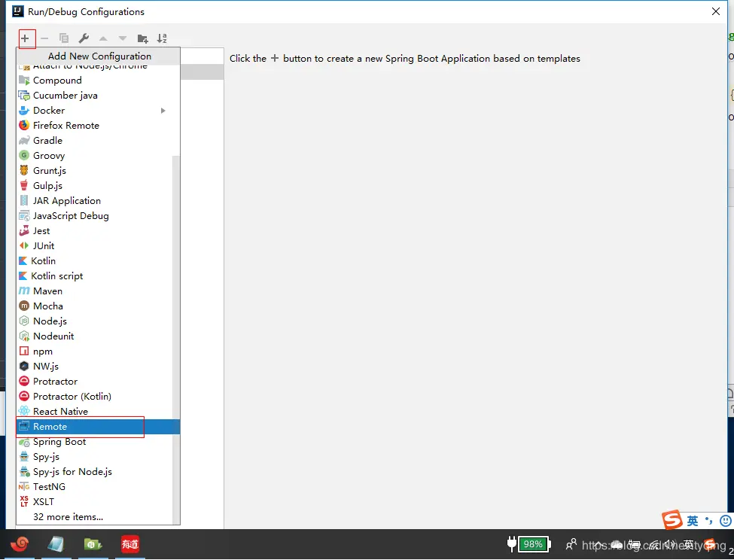Select Firefox Remote configuration
The image size is (734, 560).
point(99,126)
